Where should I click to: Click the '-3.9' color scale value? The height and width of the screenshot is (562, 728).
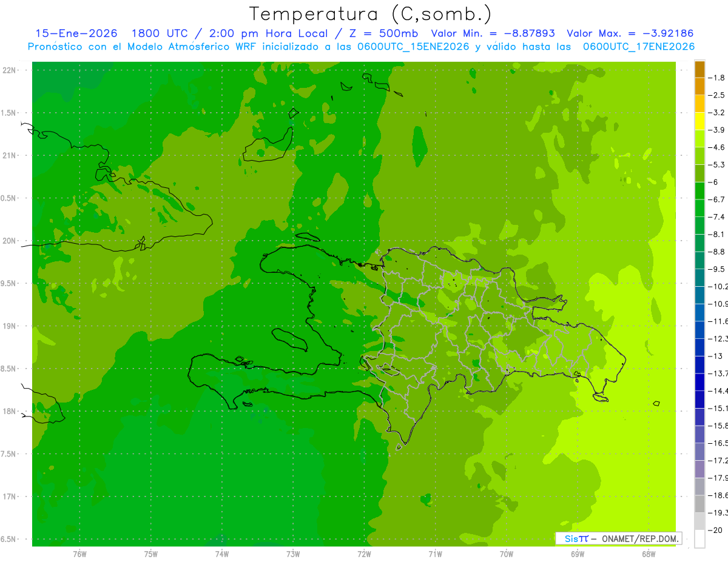coord(718,130)
